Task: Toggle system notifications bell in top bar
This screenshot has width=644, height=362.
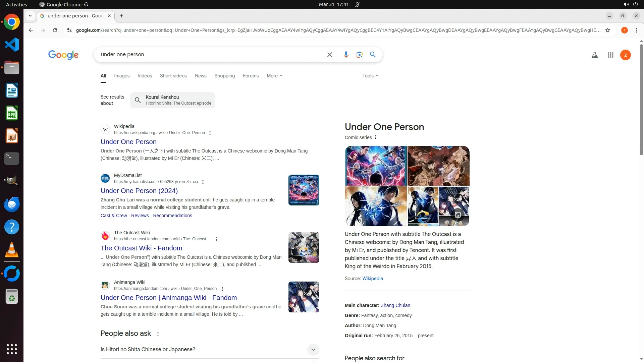Action: (357, 4)
